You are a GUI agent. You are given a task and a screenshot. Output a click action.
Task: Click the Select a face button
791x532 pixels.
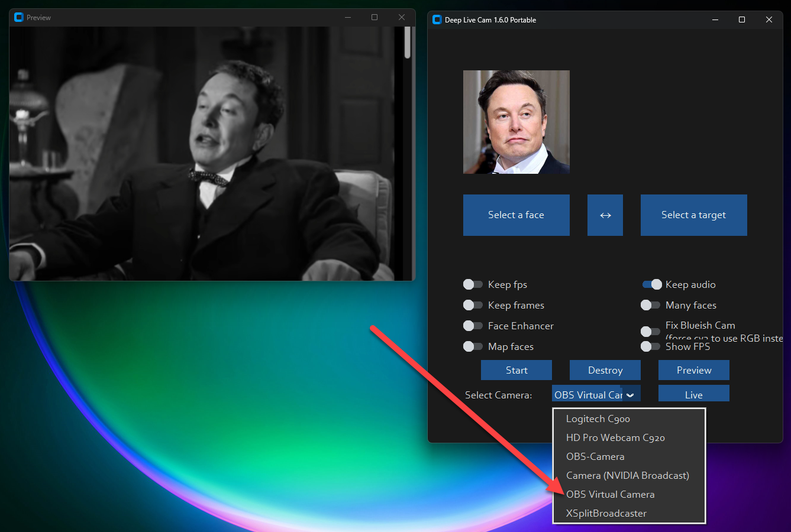(x=516, y=215)
